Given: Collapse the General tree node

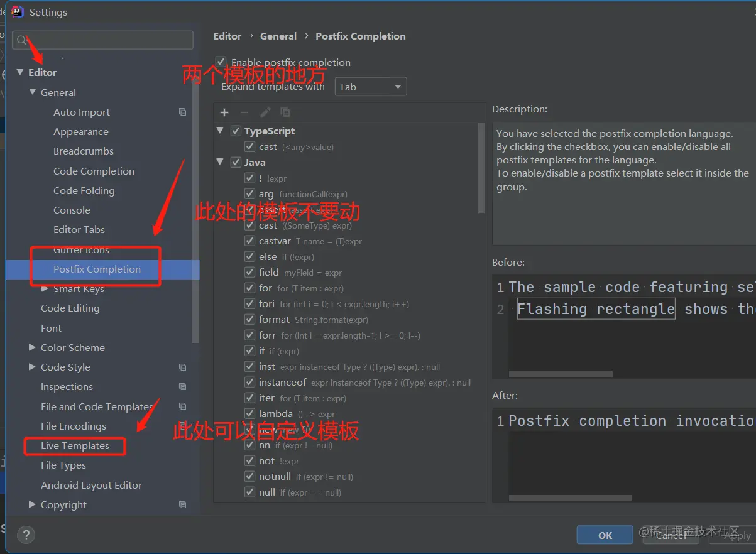Looking at the screenshot, I should pyautogui.click(x=33, y=92).
